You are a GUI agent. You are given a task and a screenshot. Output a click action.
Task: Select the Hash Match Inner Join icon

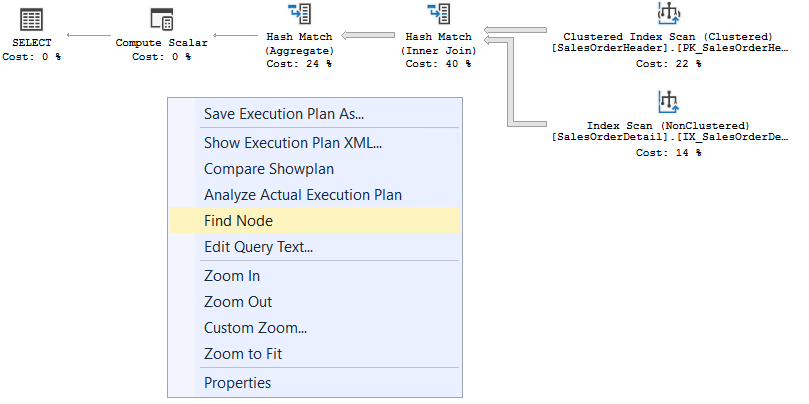click(437, 14)
